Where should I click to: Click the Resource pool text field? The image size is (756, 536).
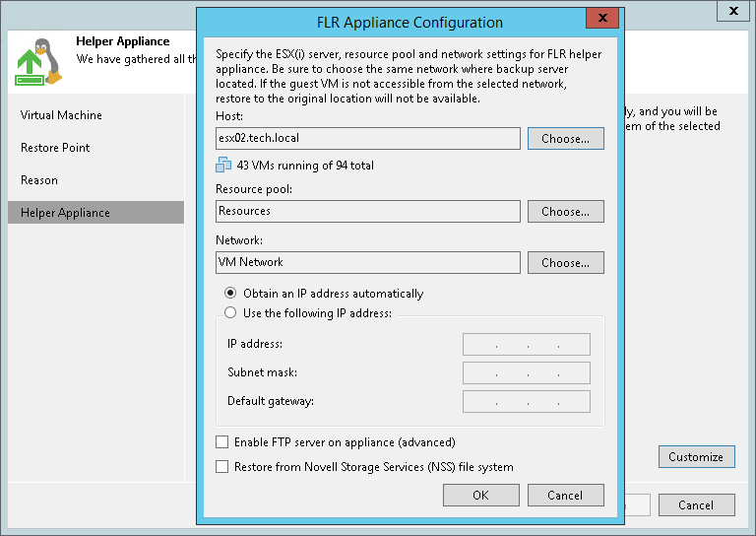point(367,211)
